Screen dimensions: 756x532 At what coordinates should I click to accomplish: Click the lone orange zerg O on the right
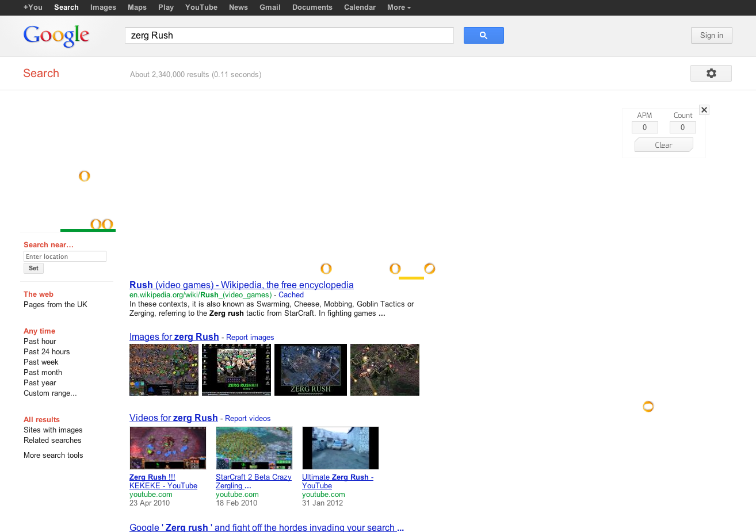(x=648, y=407)
